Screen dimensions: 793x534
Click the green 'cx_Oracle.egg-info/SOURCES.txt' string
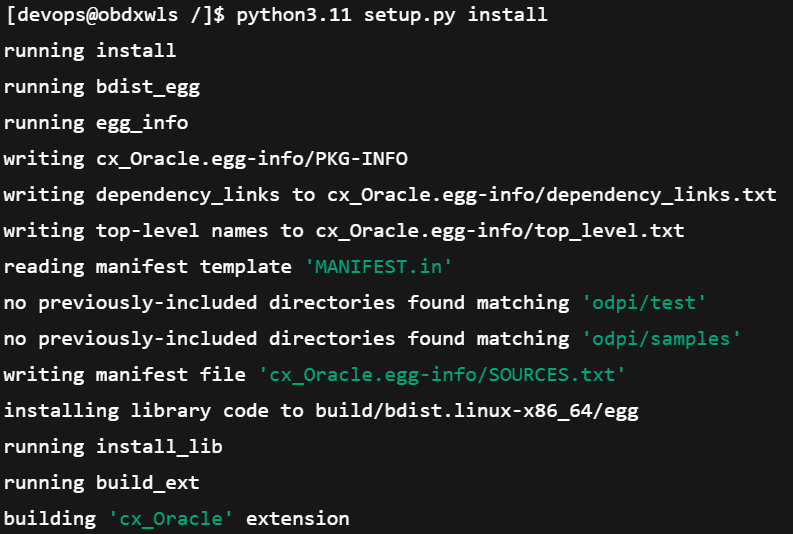pos(442,375)
